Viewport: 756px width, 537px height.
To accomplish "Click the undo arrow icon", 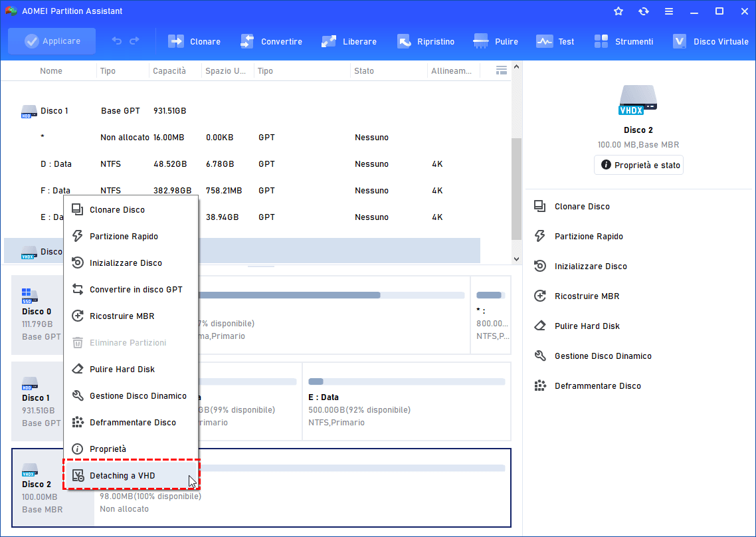I will (x=117, y=41).
